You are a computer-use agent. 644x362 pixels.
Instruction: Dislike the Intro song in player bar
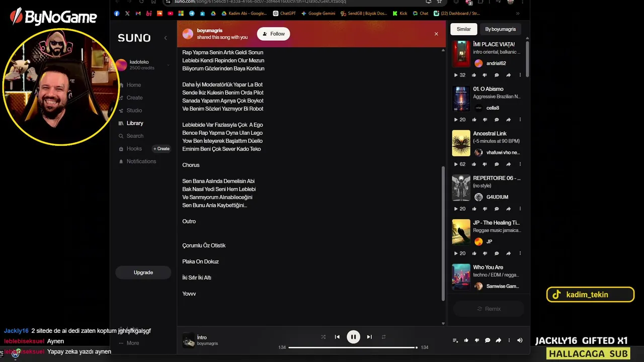coord(477,340)
